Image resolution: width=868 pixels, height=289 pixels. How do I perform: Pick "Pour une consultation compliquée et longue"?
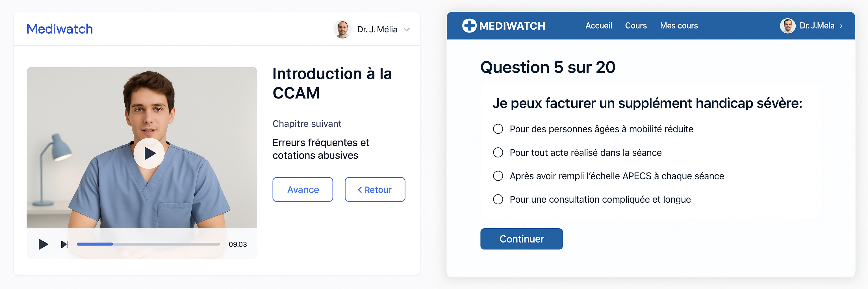498,200
